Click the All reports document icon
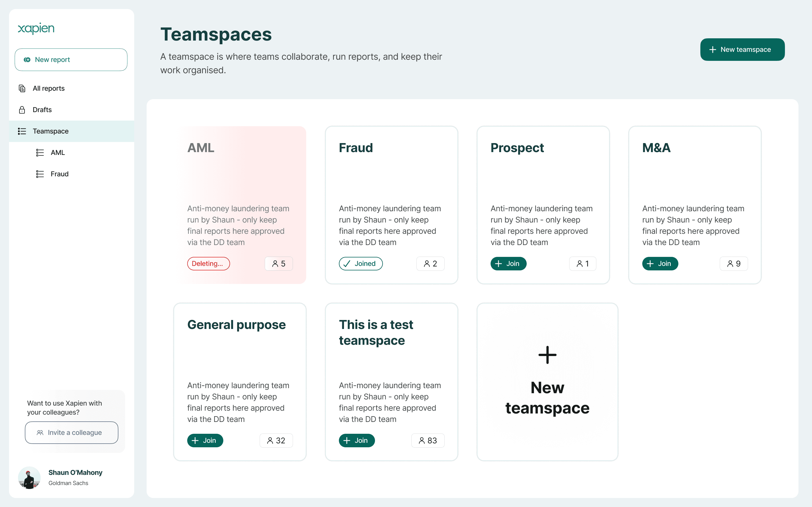The height and width of the screenshot is (507, 812). pos(22,88)
